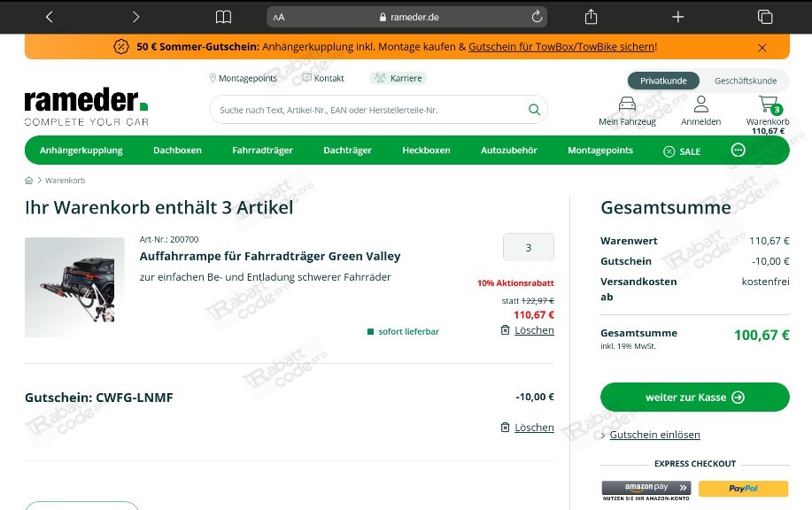Open Auffahrrampe für Fahrradträger Green Valley title

coord(270,256)
